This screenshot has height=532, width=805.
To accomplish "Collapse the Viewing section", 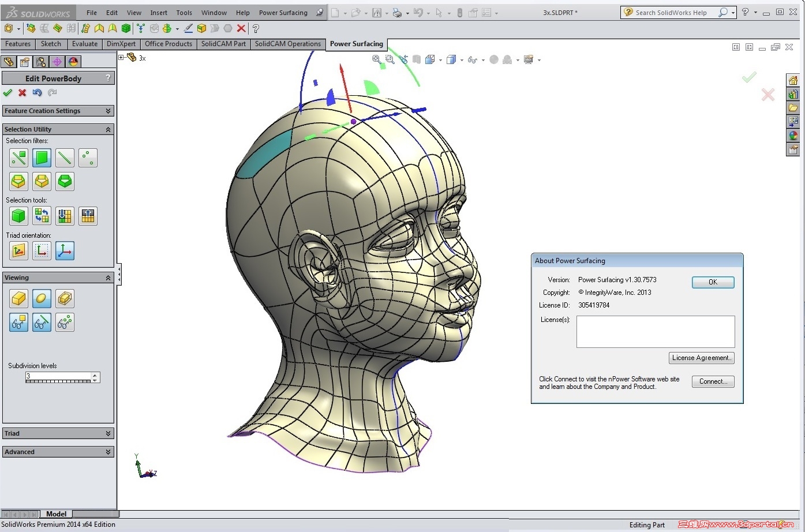I will pos(58,278).
